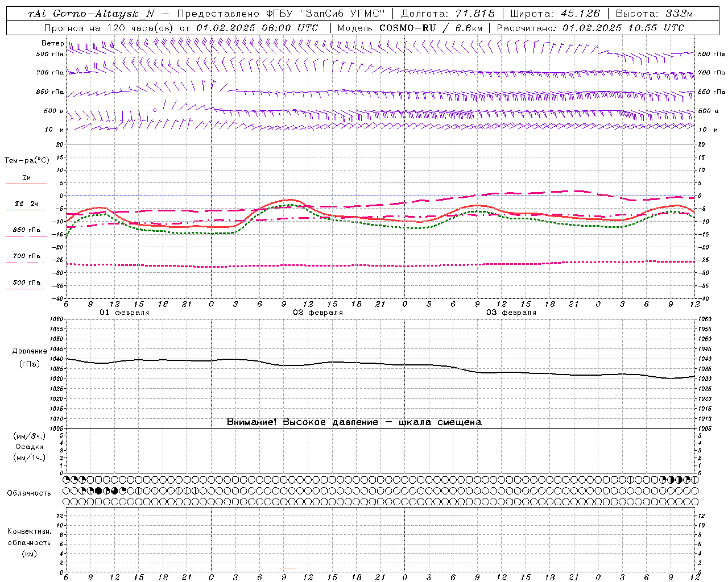The image size is (728, 582).
Task: Click the red 2м temperature curve peak on 02 февраля
Action: tap(291, 200)
